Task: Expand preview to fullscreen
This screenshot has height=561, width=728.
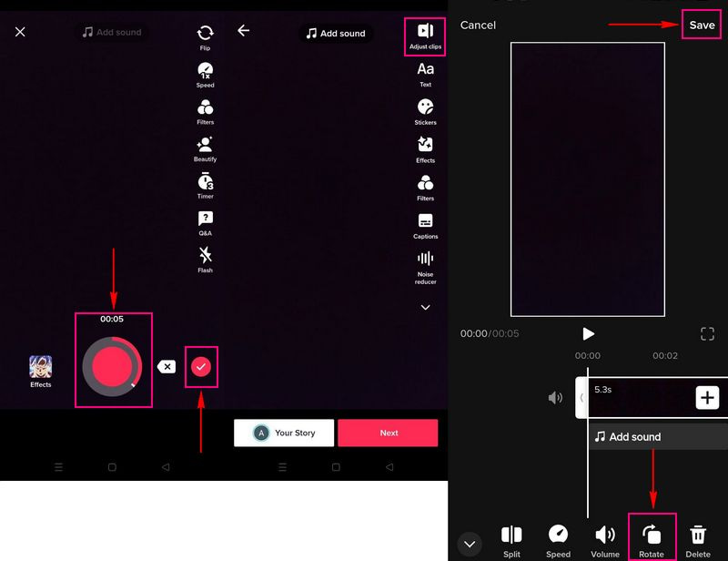Action: point(708,333)
